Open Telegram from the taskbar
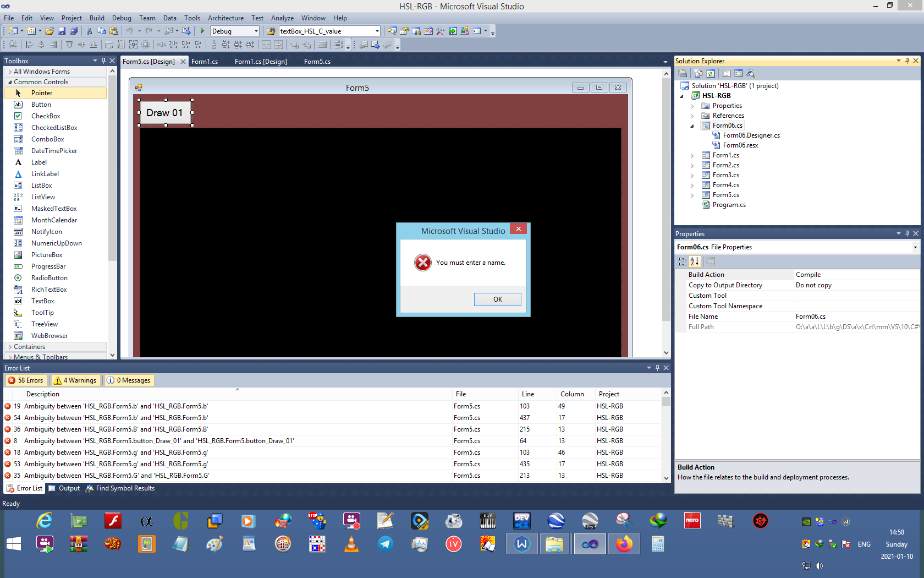This screenshot has width=924, height=578. (386, 544)
